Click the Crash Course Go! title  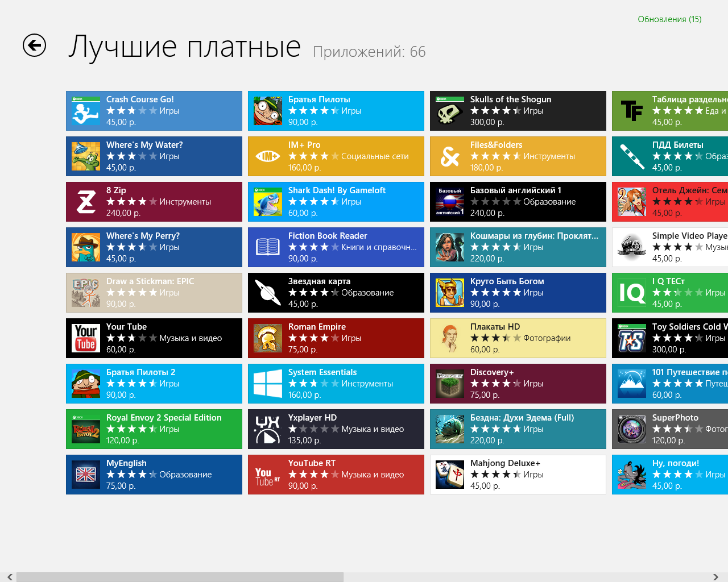point(140,99)
